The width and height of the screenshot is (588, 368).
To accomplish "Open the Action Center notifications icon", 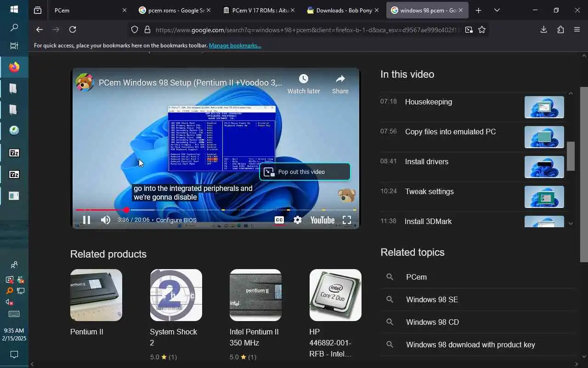I will (x=14, y=355).
